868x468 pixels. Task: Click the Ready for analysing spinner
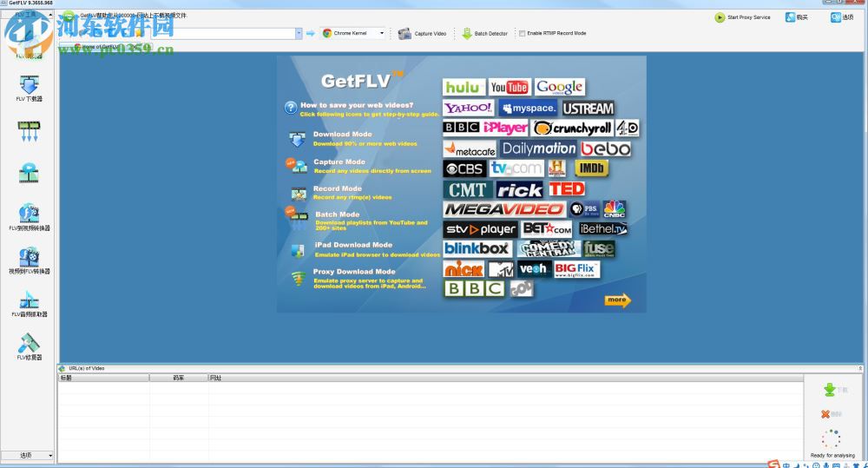[x=831, y=438]
